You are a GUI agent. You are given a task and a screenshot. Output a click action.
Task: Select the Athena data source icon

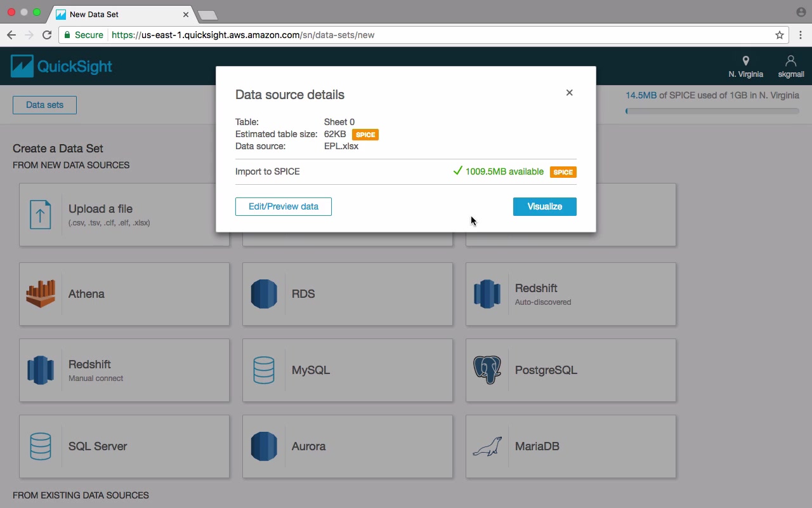pos(41,294)
